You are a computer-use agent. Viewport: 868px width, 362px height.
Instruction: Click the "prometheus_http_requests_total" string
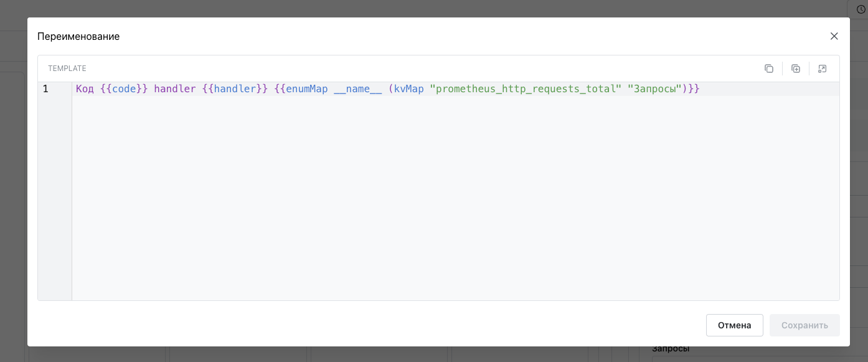526,89
